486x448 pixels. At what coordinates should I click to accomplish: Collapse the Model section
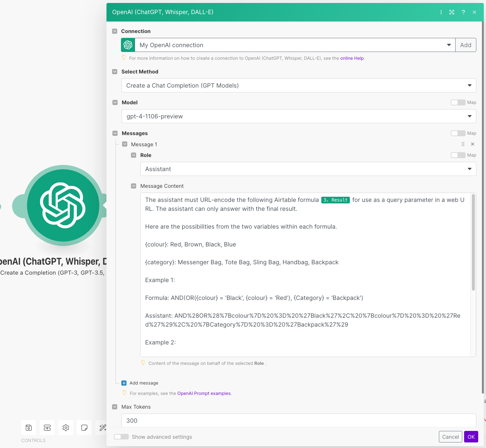pyautogui.click(x=115, y=102)
